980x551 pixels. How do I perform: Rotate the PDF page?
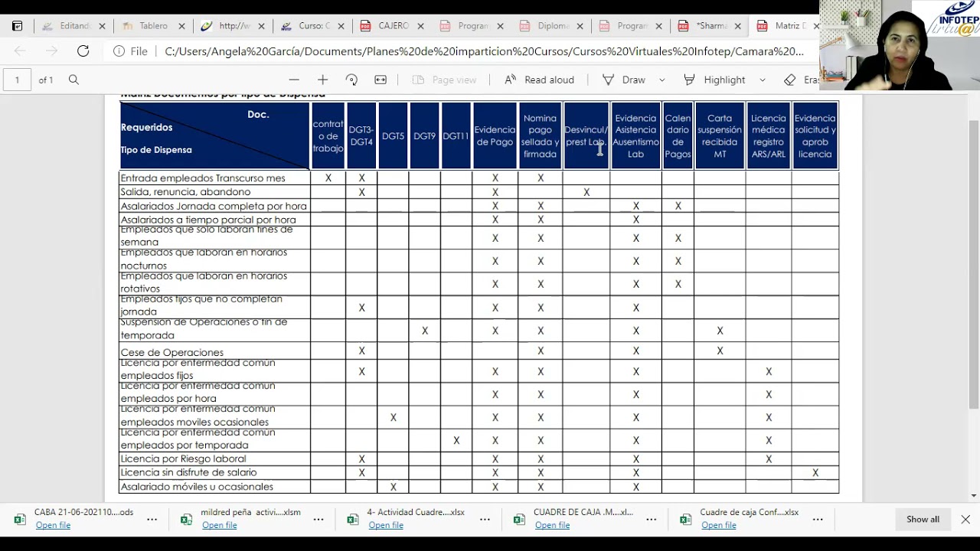click(x=351, y=80)
